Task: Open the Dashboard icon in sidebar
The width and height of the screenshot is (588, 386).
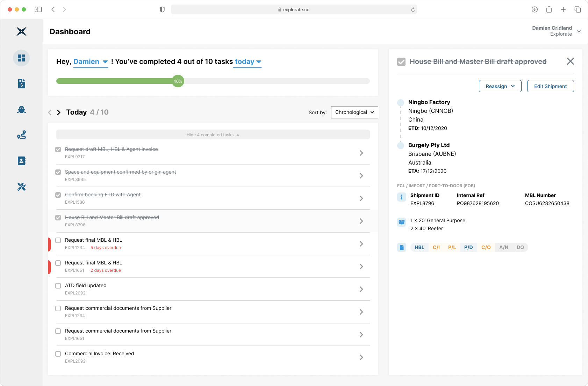Action: [21, 58]
